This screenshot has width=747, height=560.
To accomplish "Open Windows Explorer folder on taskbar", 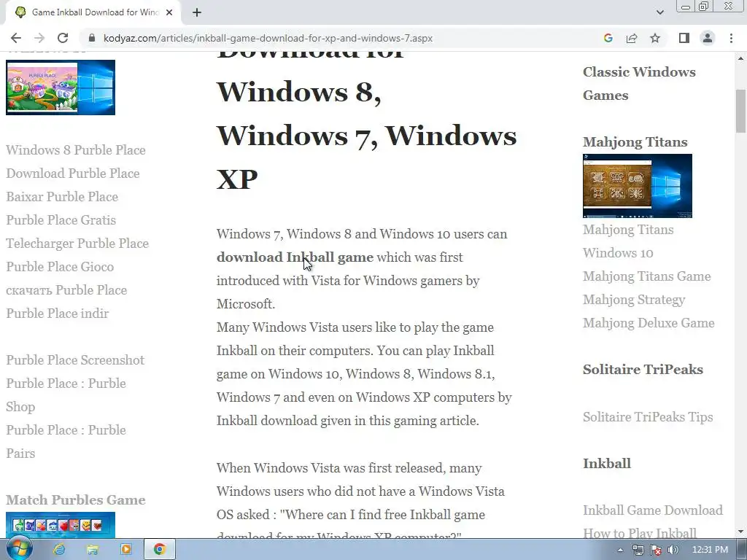I will (93, 549).
